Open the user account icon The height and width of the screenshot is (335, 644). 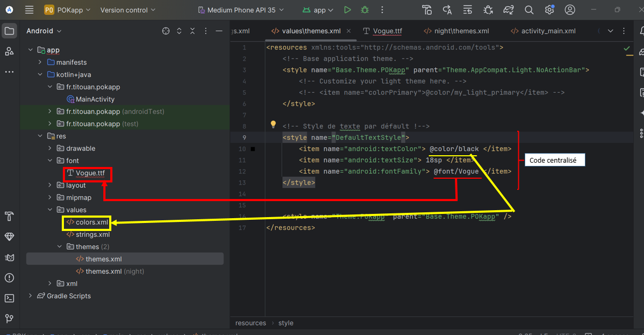[x=570, y=10]
